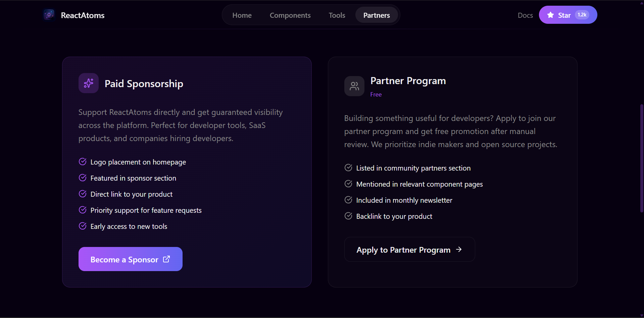Click the check icon next to Logo placement on homepage
Viewport: 644px width, 318px height.
(x=83, y=162)
